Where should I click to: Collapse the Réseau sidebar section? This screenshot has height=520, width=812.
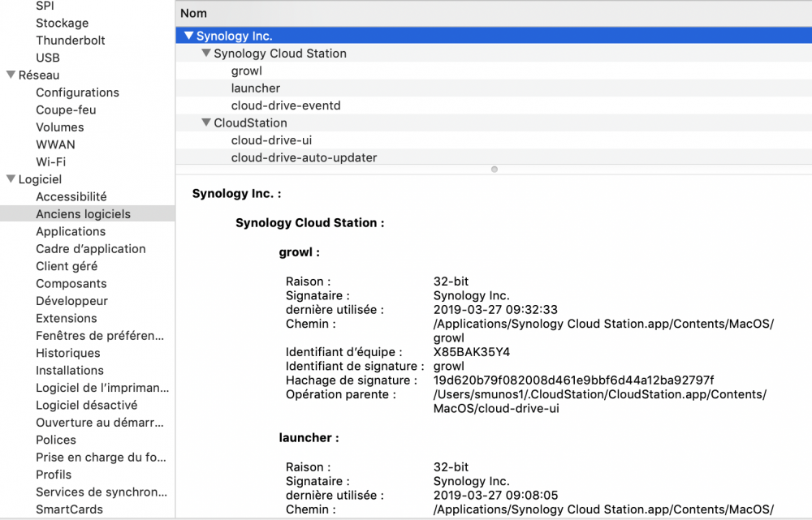(11, 75)
